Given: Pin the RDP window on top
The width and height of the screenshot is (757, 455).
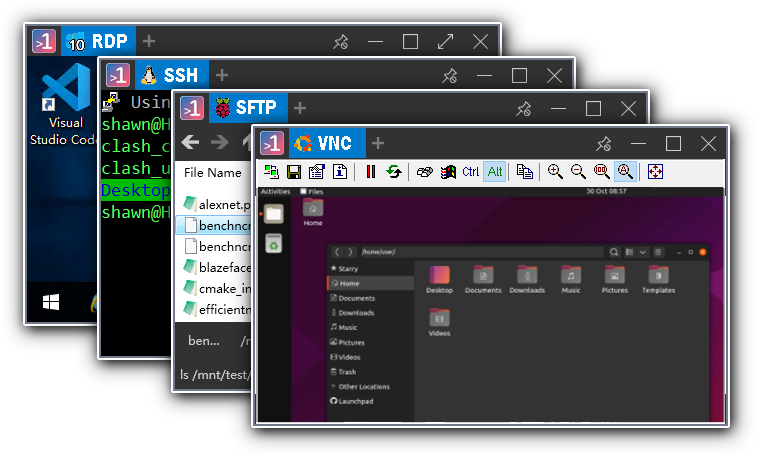Looking at the screenshot, I should pos(340,42).
